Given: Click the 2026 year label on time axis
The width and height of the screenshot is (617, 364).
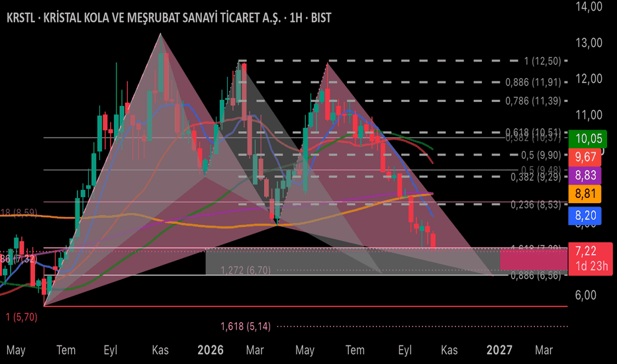Looking at the screenshot, I should point(211,350).
